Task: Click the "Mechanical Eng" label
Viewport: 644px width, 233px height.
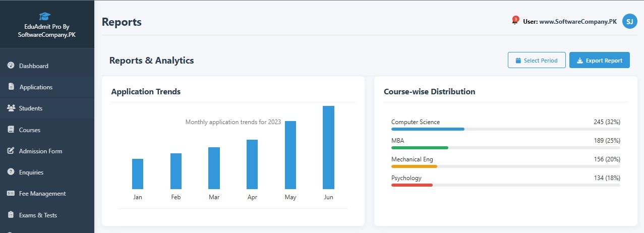Action: pos(412,159)
